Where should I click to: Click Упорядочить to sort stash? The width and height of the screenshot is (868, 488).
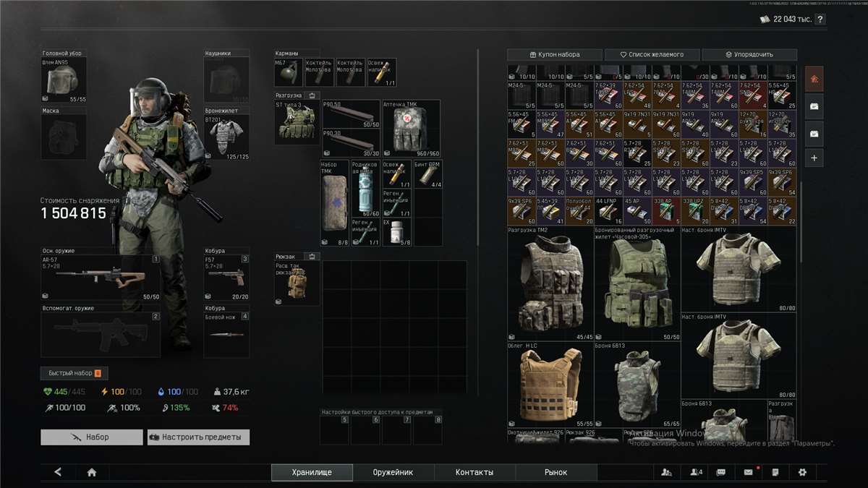(x=749, y=54)
